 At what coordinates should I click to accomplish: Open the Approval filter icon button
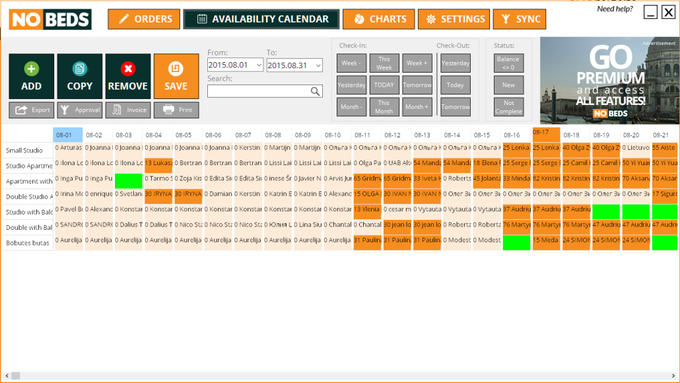pyautogui.click(x=80, y=110)
